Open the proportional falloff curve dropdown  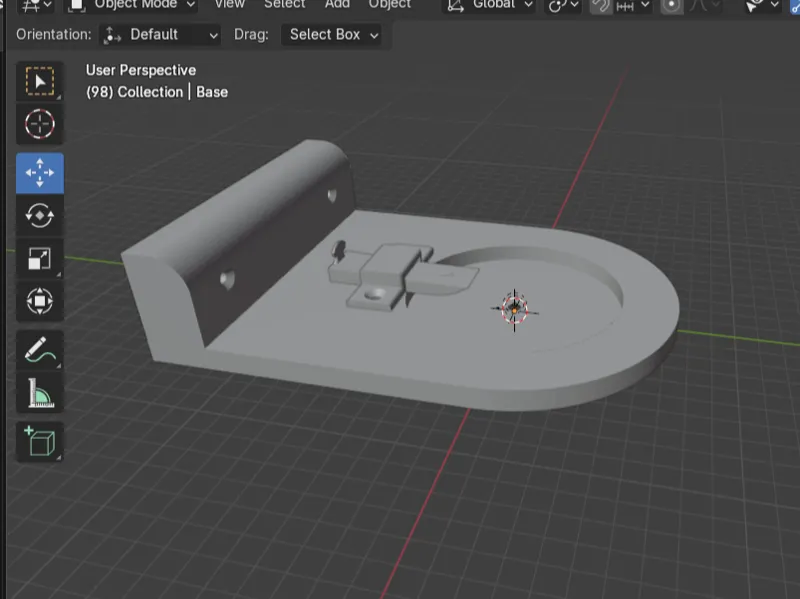[x=704, y=5]
